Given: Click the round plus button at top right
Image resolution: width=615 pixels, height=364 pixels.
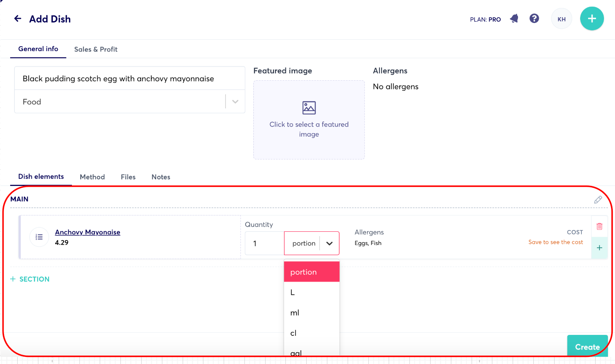Looking at the screenshot, I should [592, 19].
